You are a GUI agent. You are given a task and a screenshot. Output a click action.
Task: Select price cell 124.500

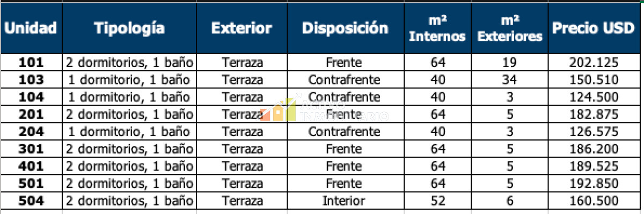[x=593, y=97]
